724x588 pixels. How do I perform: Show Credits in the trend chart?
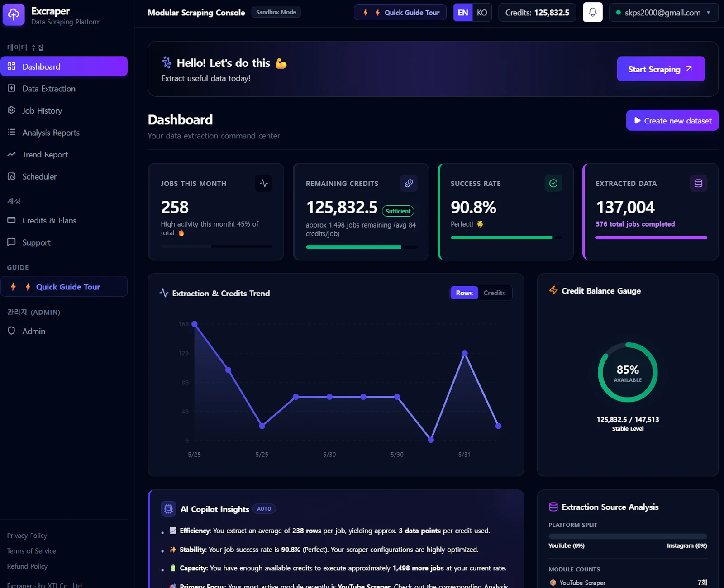(x=495, y=293)
